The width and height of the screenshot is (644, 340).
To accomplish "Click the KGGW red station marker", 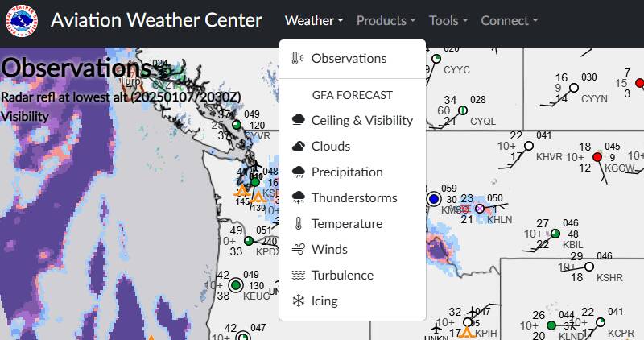I will 597,156.
